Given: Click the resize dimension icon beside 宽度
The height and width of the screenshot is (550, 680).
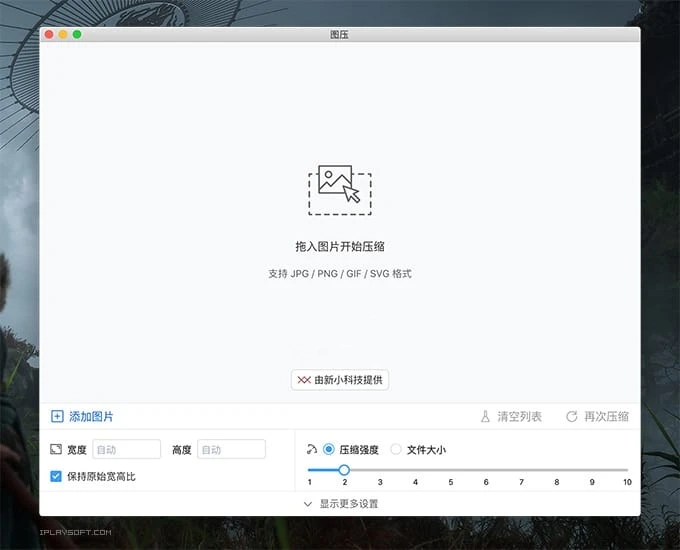Looking at the screenshot, I should tap(56, 449).
